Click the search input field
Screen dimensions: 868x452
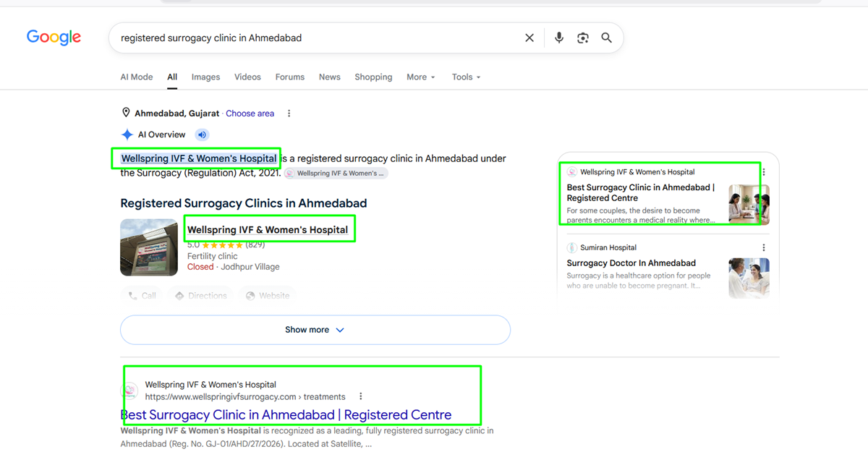click(x=317, y=38)
